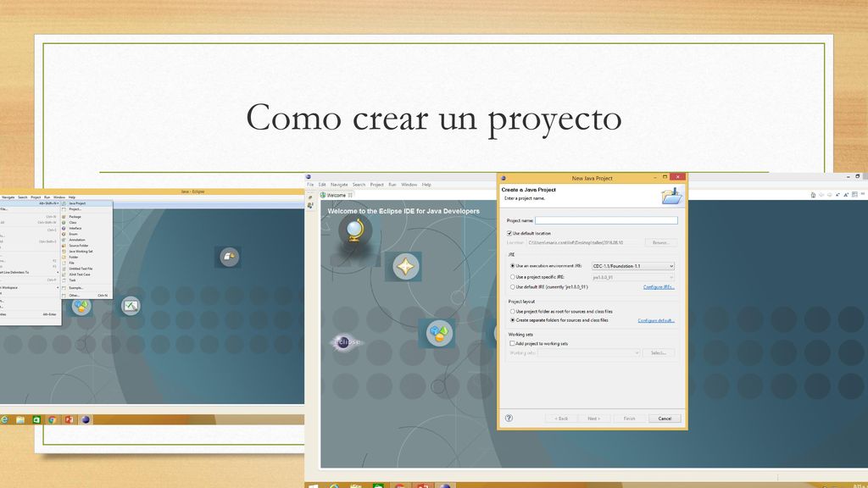Select Use a project specific JRE option
Viewport: 868px width, 488px height.
tap(512, 277)
